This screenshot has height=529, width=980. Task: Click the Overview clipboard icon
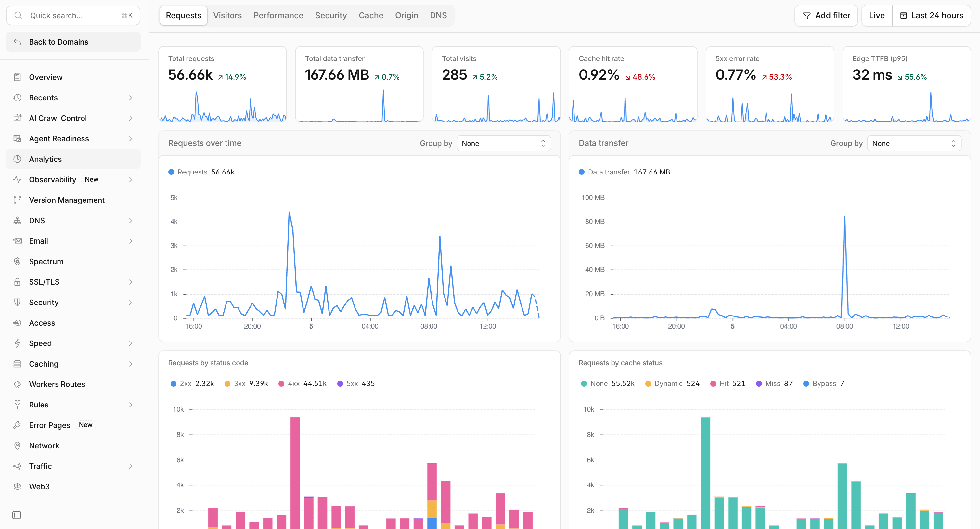[17, 77]
